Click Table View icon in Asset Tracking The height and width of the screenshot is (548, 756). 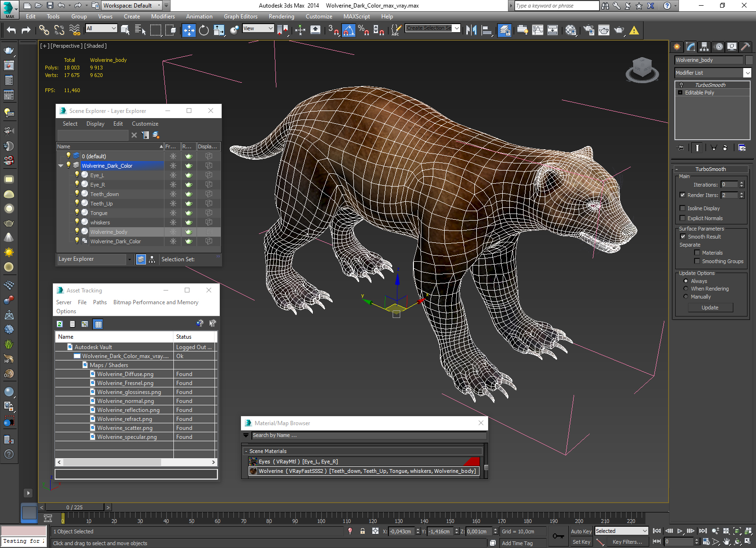pyautogui.click(x=98, y=324)
